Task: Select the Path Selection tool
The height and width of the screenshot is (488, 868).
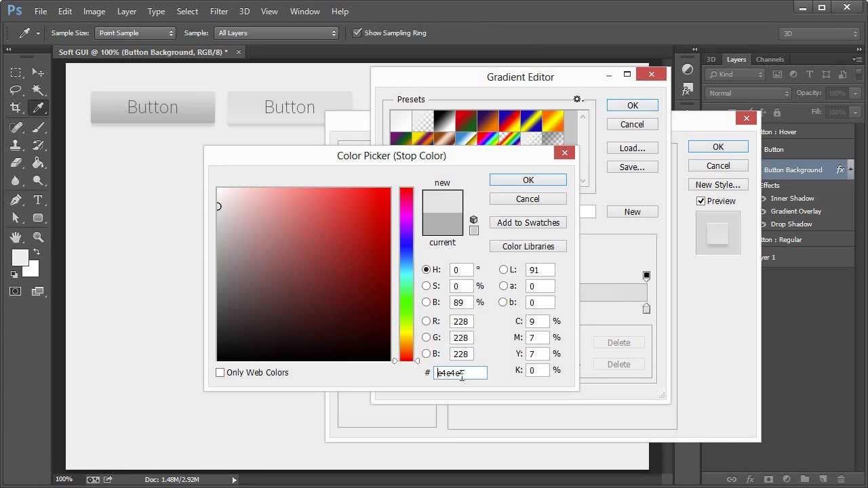Action: (x=16, y=218)
